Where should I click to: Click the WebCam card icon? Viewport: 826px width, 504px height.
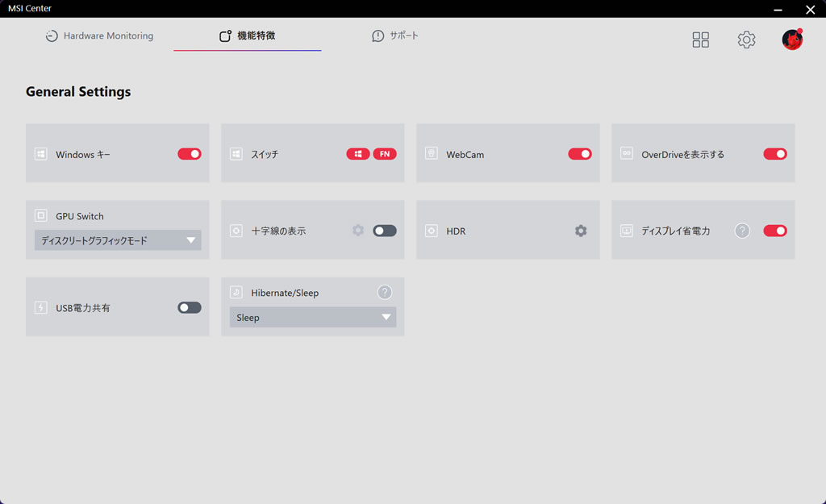point(432,153)
